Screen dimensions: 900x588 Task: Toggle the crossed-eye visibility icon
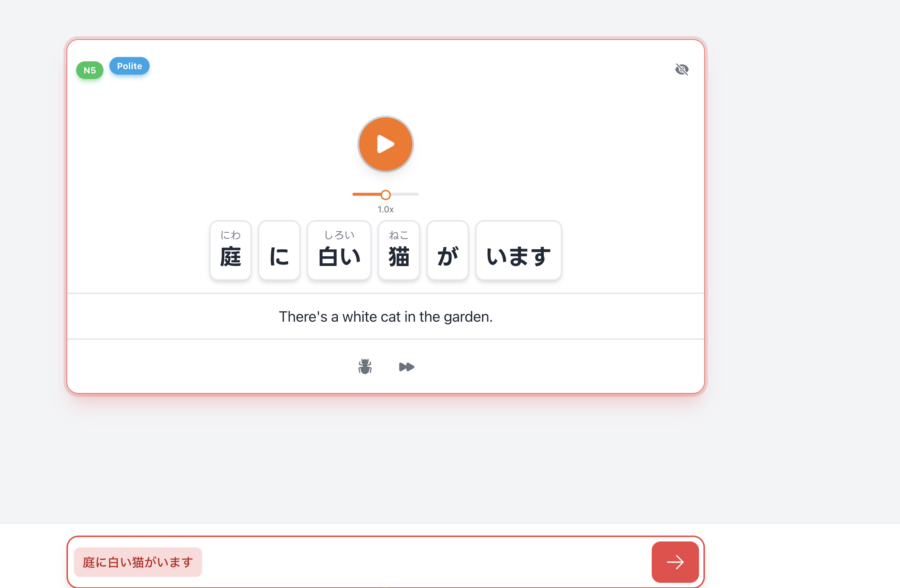681,69
